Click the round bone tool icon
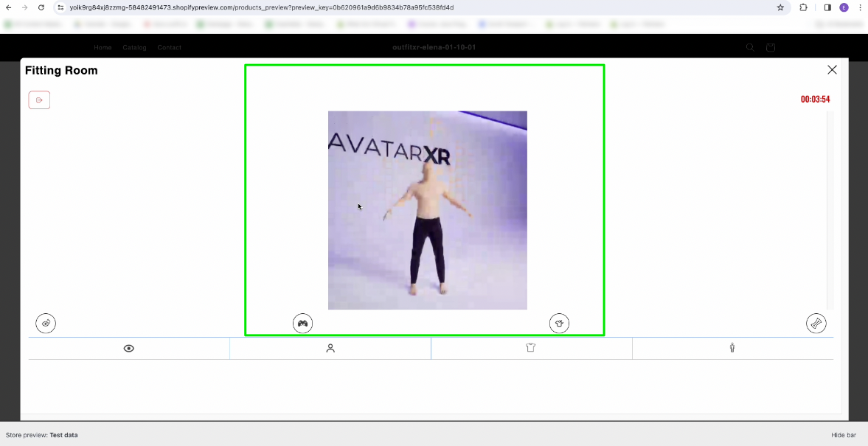The width and height of the screenshot is (868, 446). (816, 323)
